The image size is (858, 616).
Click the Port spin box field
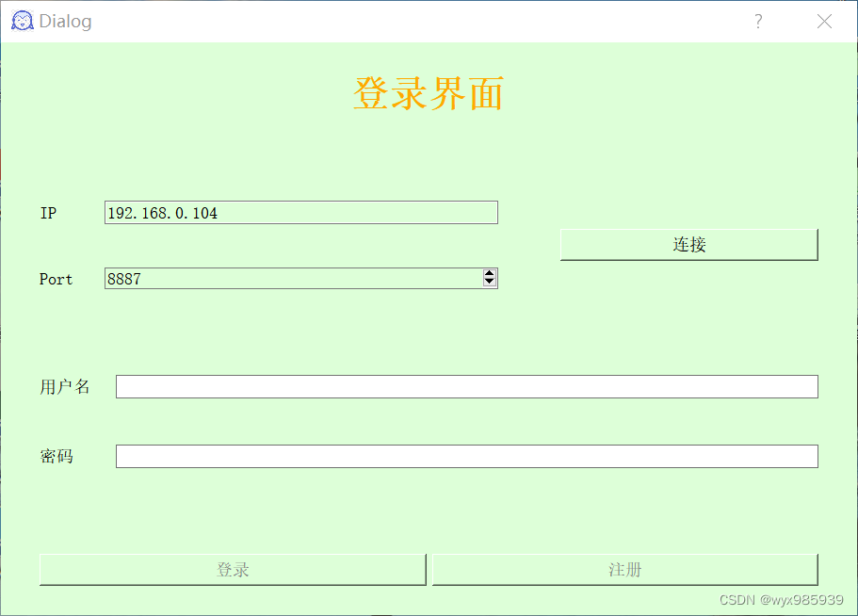point(301,279)
